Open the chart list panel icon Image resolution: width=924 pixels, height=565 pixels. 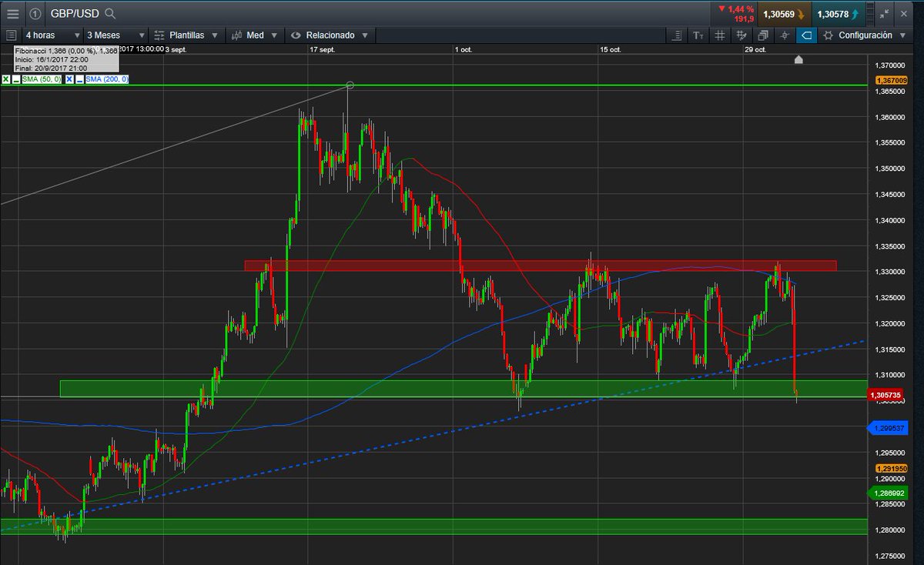coord(11,35)
